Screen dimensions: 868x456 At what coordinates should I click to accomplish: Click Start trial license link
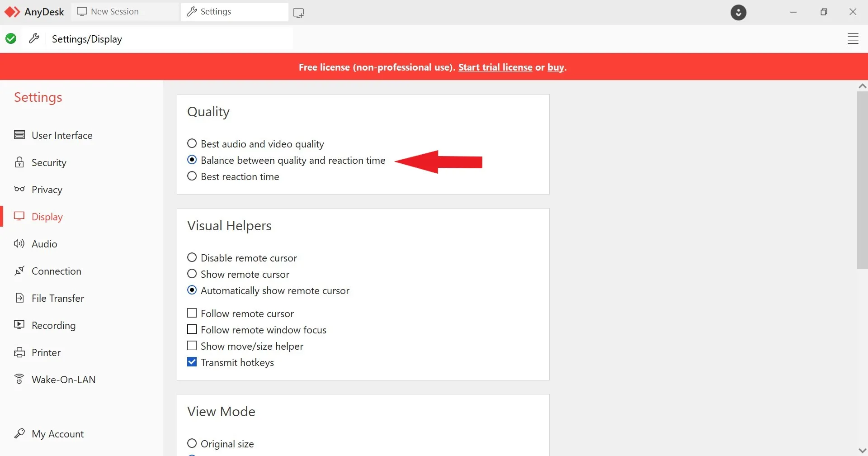[495, 67]
